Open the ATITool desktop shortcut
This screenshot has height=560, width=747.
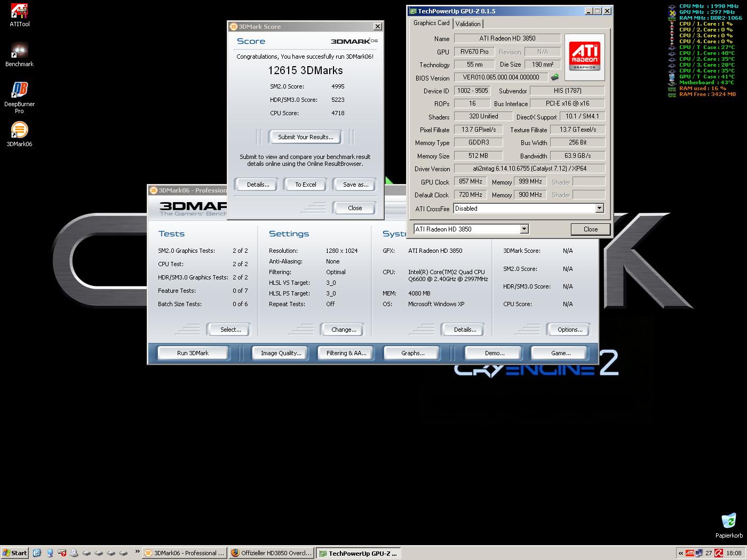point(20,15)
